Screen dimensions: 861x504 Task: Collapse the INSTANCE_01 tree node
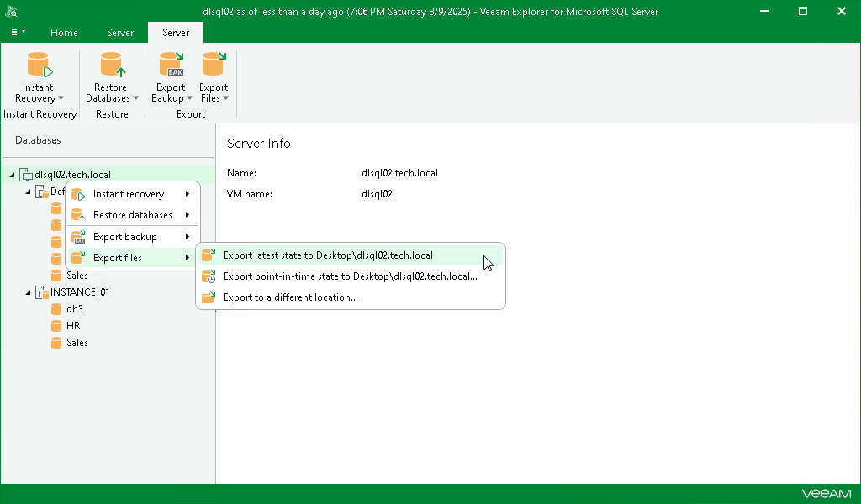(29, 291)
